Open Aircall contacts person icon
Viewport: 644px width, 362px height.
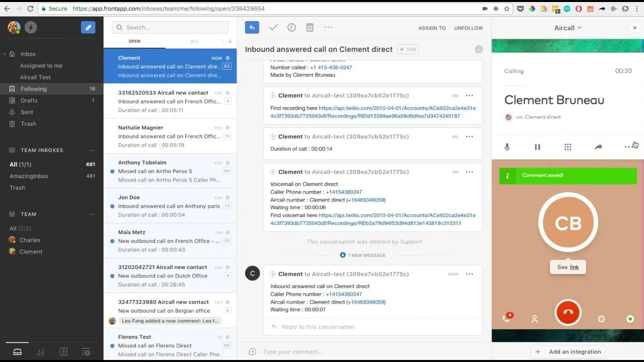535,319
